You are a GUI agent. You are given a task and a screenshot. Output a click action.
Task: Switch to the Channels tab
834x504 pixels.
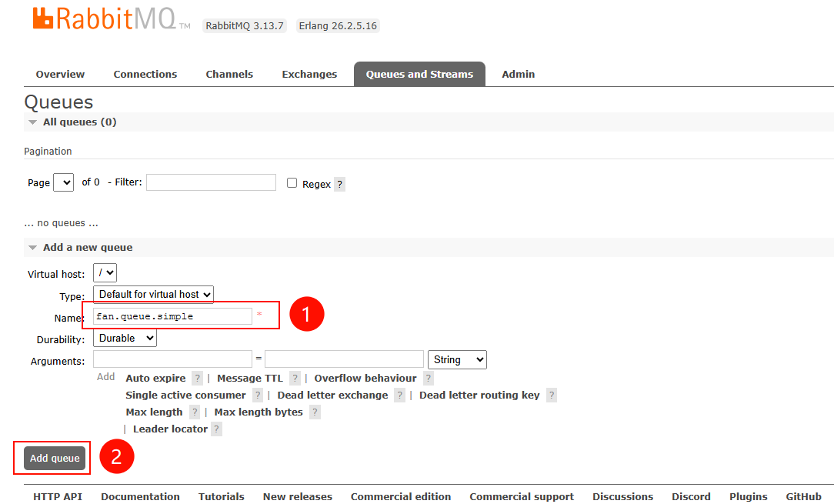[229, 75]
